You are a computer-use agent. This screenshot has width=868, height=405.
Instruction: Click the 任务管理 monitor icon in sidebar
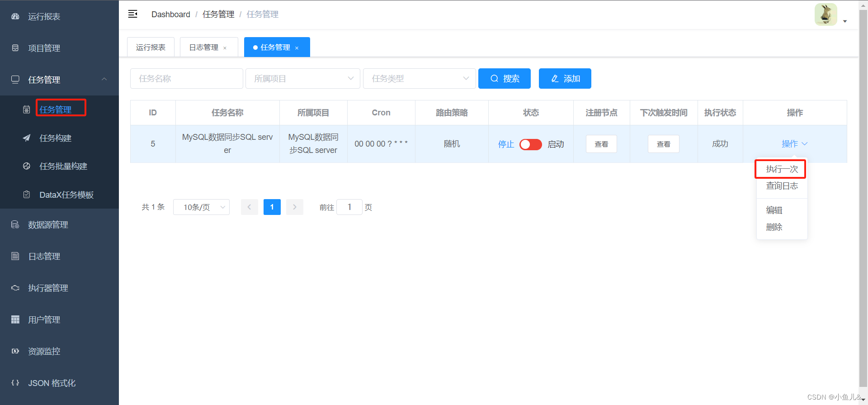15,80
